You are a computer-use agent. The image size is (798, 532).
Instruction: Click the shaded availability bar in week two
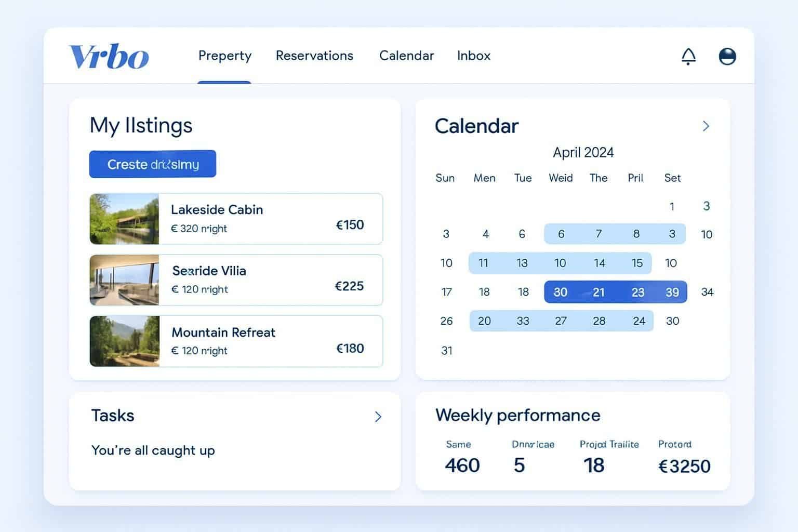click(x=561, y=263)
